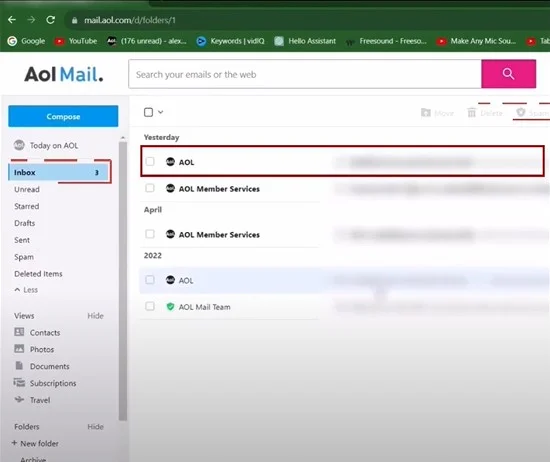Click the search emails or the web field
550x462 pixels.
pyautogui.click(x=305, y=74)
